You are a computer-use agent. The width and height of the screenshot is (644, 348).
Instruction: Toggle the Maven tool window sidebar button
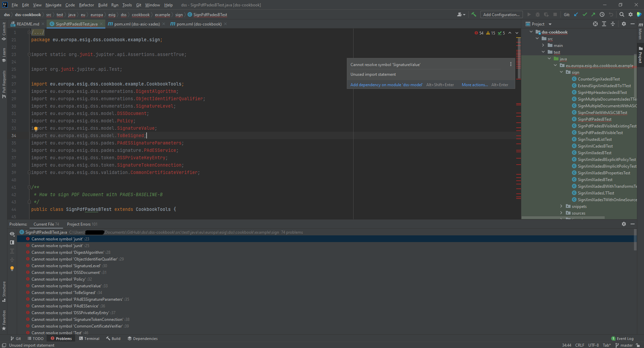click(640, 31)
